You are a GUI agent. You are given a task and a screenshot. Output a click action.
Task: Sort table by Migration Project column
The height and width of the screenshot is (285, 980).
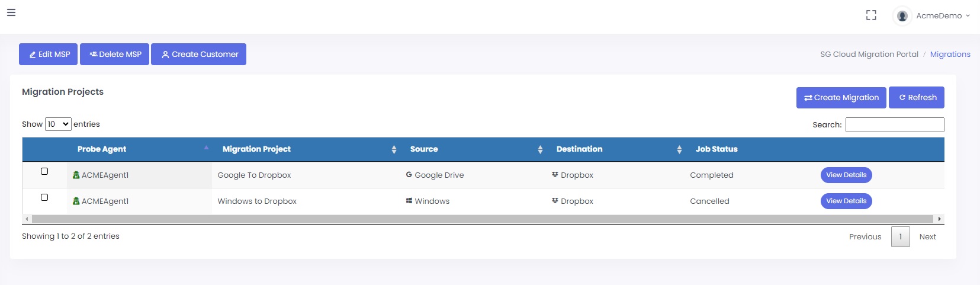(394, 149)
